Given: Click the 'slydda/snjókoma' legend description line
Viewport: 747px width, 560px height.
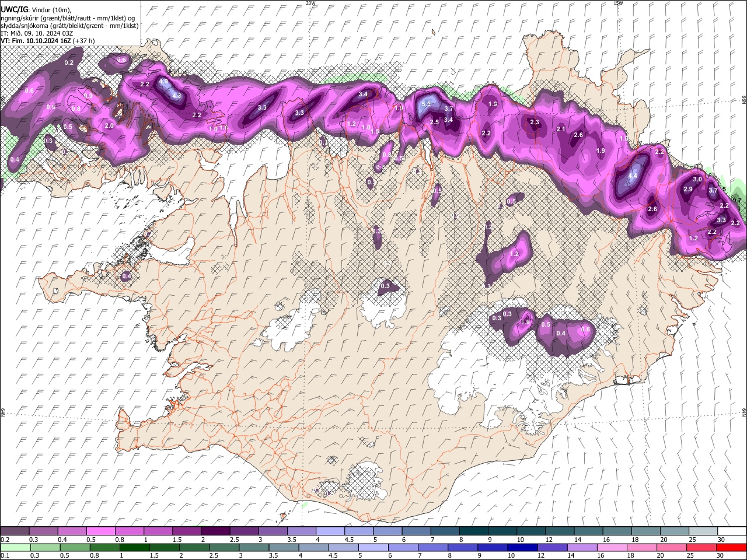Looking at the screenshot, I should tap(69, 26).
